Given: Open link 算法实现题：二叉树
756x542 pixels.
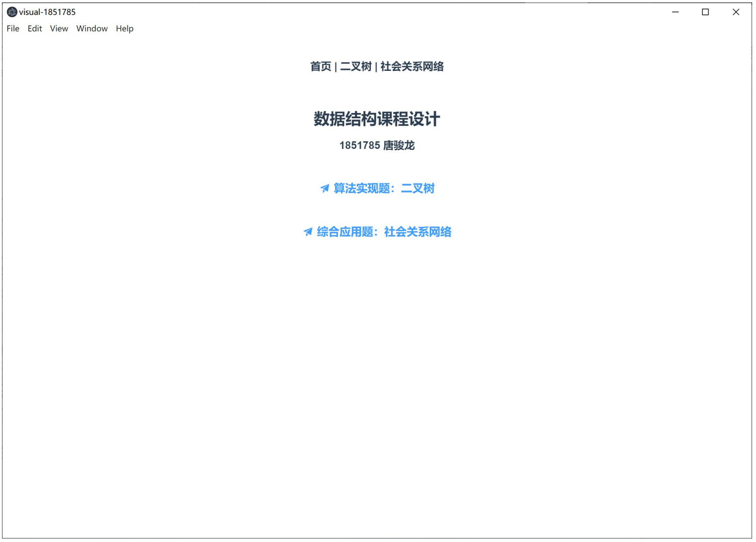Looking at the screenshot, I should pyautogui.click(x=378, y=189).
